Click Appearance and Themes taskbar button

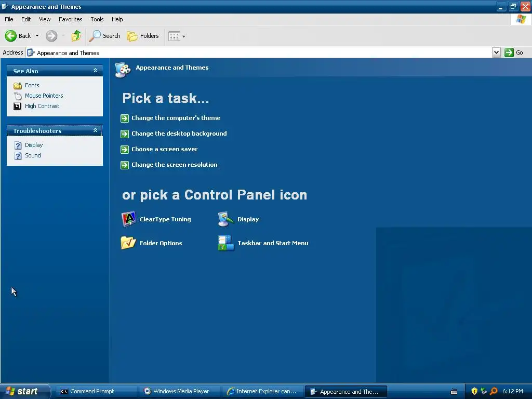(x=345, y=392)
